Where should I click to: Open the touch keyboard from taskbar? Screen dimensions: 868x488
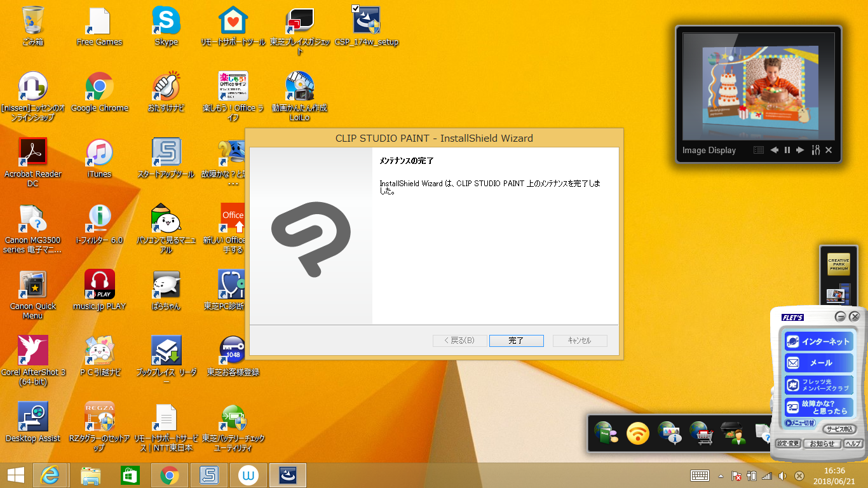pyautogui.click(x=700, y=476)
